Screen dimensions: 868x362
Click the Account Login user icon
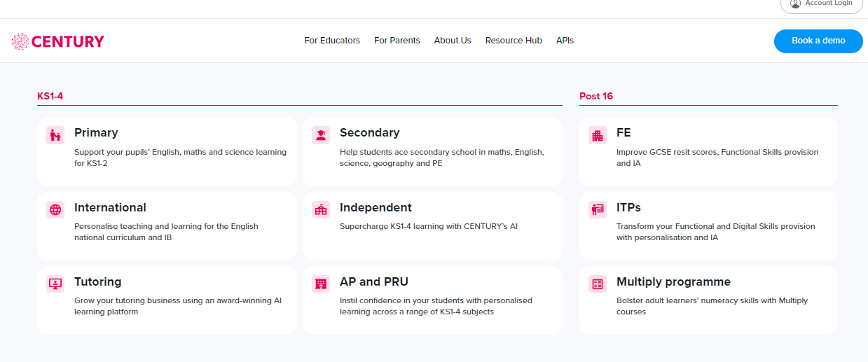[795, 4]
